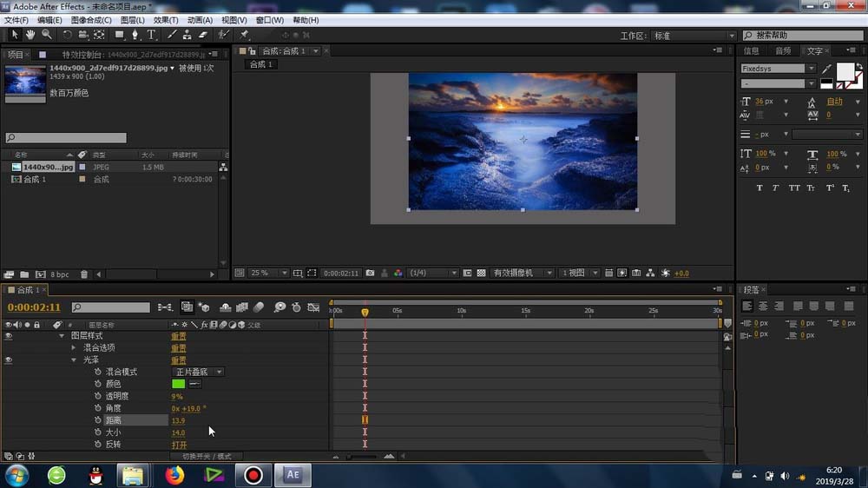Select the Hand tool in toolbar

[x=30, y=35]
